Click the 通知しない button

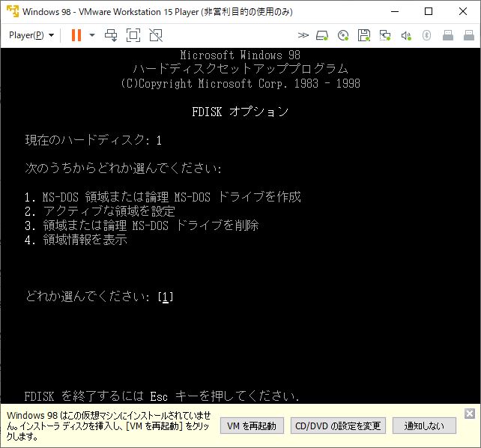(424, 426)
